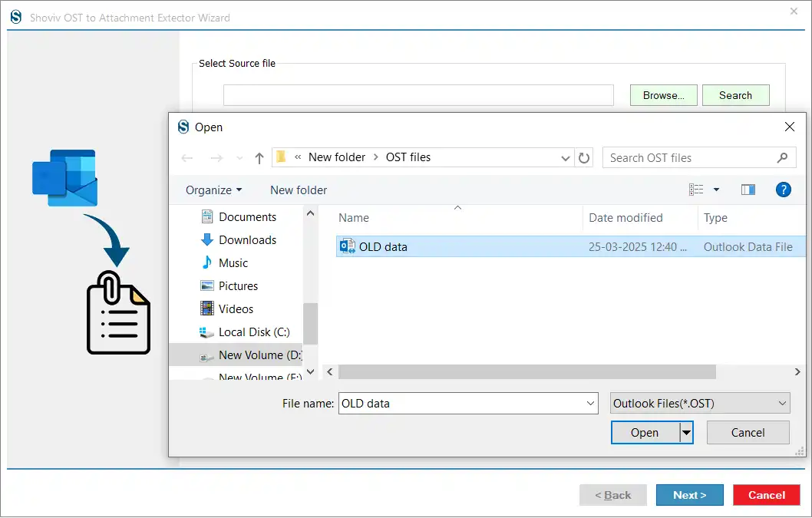Image resolution: width=812 pixels, height=518 pixels.
Task: Click the file list horizontal scrollbar thumb
Action: pos(527,371)
